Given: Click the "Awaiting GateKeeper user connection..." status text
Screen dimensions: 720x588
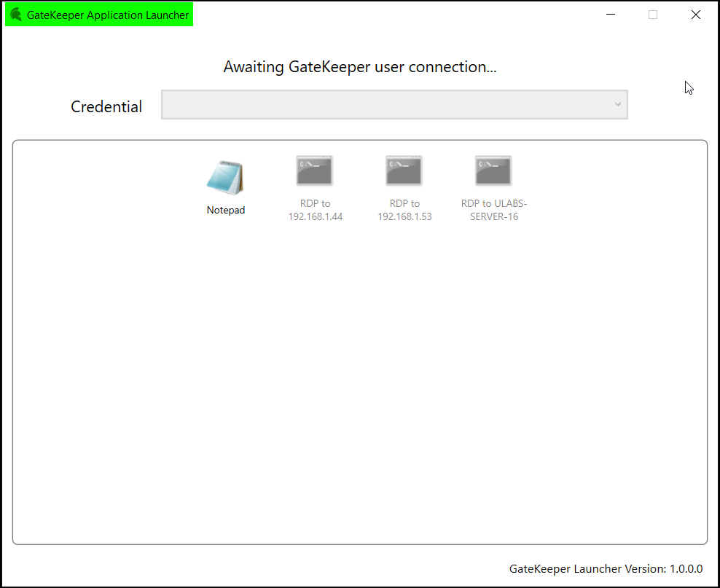Looking at the screenshot, I should click(359, 67).
